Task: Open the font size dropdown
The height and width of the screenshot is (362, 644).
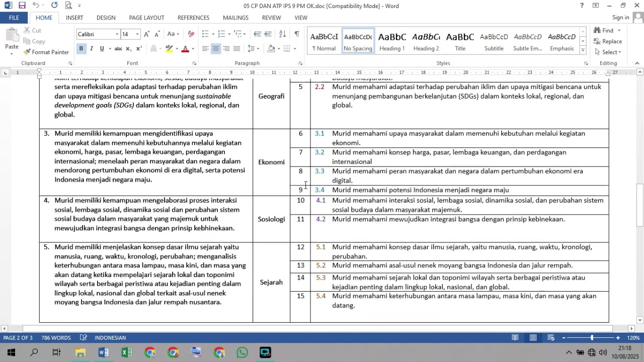Action: point(137,34)
